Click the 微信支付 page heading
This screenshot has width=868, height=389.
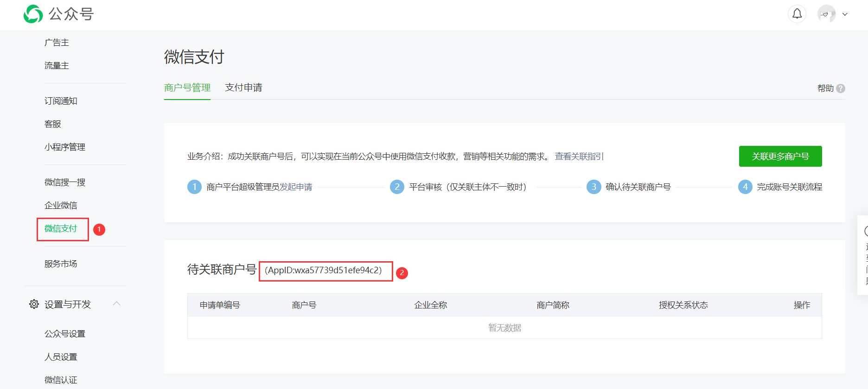click(194, 57)
